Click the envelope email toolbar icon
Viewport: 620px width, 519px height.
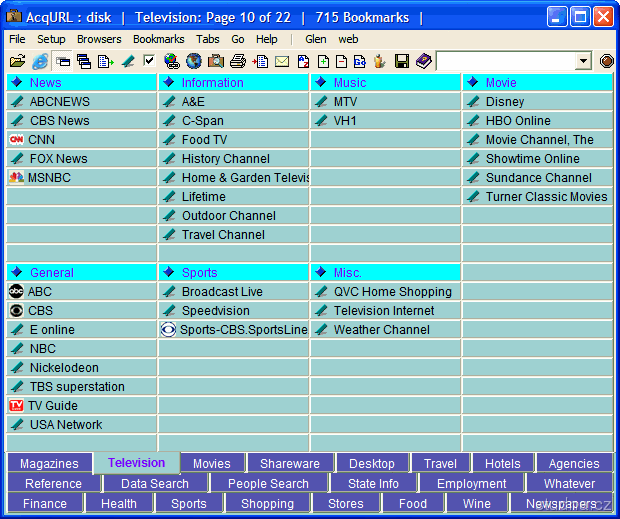point(282,61)
